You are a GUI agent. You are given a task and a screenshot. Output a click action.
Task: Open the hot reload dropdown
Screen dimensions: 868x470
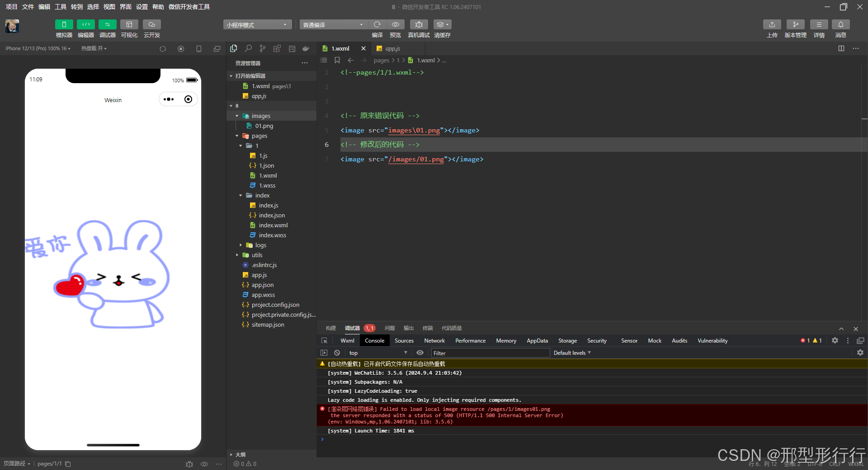point(94,48)
